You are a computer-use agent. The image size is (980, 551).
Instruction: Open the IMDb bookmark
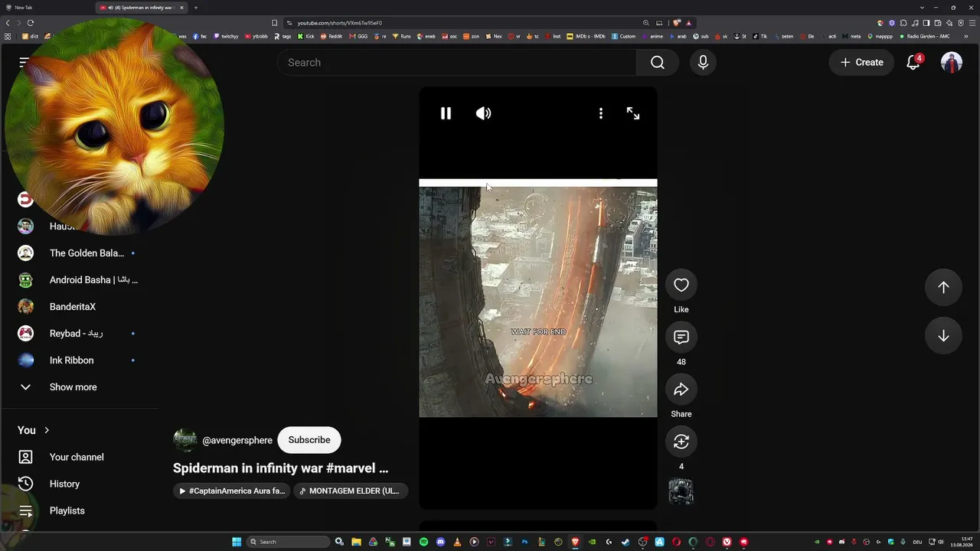(x=586, y=36)
